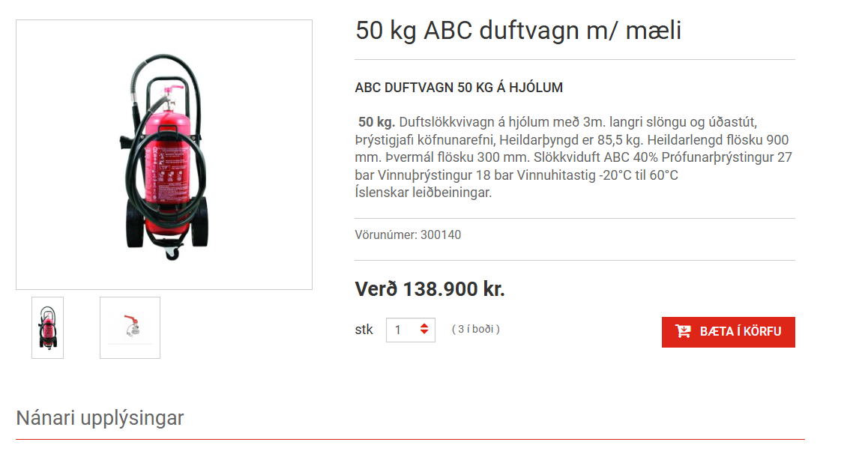Select the second thumbnail showing the nozzle
The height and width of the screenshot is (460, 868).
tap(130, 327)
